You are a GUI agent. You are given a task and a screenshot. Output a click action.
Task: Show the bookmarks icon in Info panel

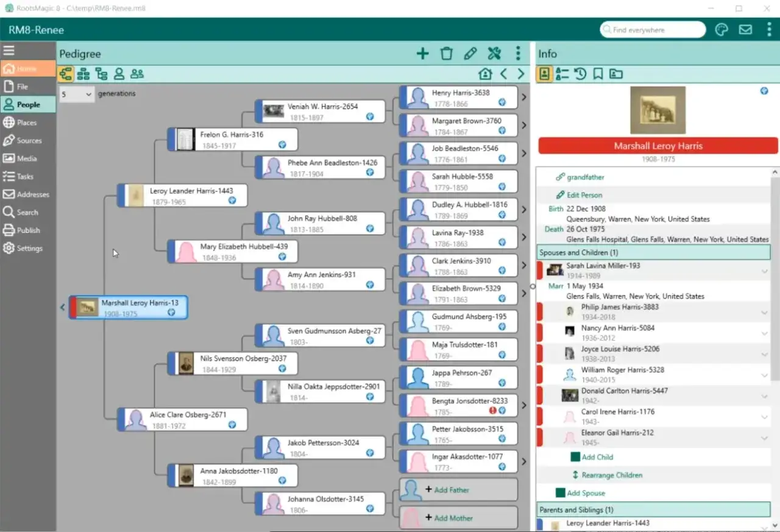point(598,74)
